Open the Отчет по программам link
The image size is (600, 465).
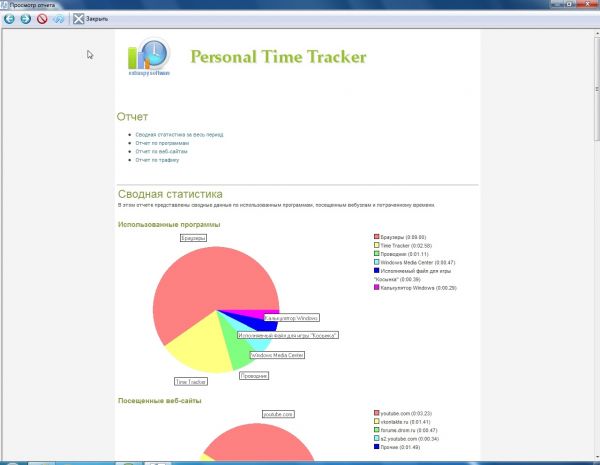coord(162,143)
